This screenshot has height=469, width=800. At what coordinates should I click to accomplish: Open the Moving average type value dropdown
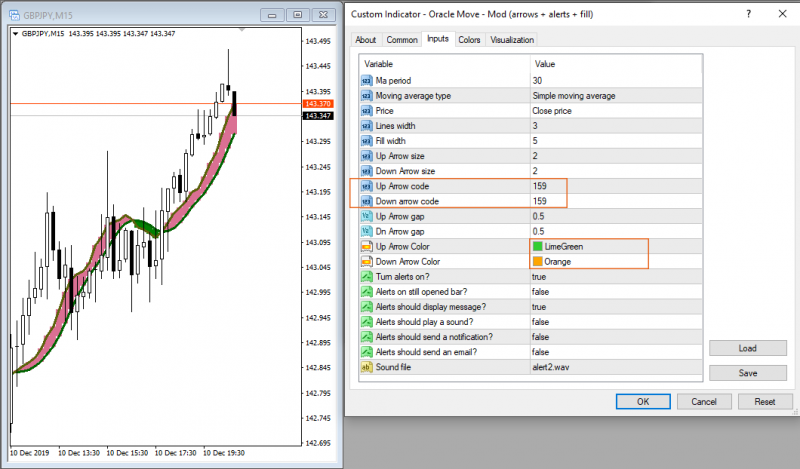(616, 96)
